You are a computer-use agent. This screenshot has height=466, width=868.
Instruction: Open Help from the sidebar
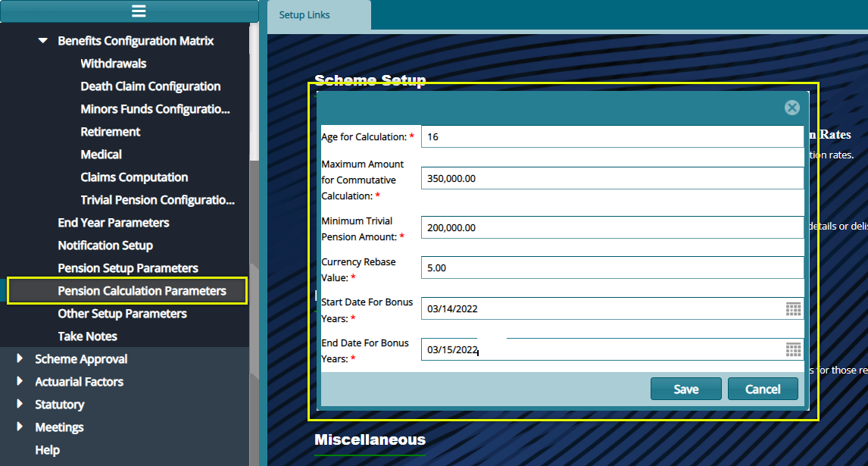[x=47, y=449]
